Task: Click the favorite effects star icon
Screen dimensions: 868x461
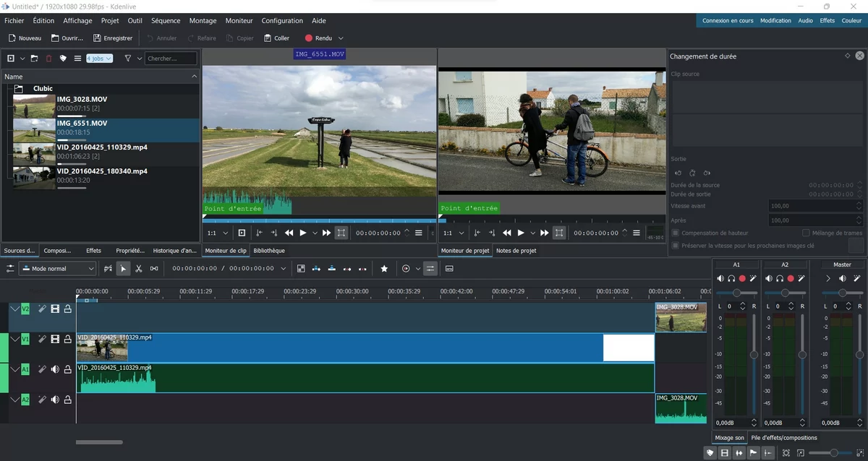Action: [x=384, y=269]
